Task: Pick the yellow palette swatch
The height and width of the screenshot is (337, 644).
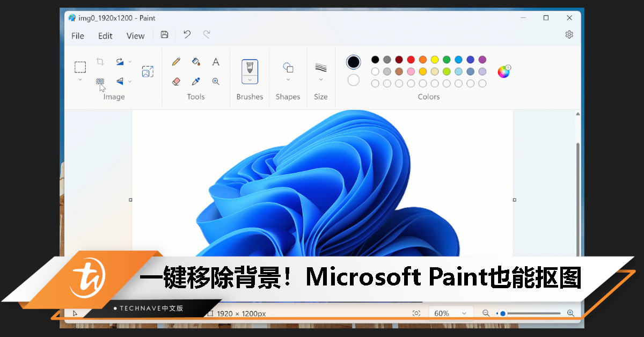Action: coord(435,60)
